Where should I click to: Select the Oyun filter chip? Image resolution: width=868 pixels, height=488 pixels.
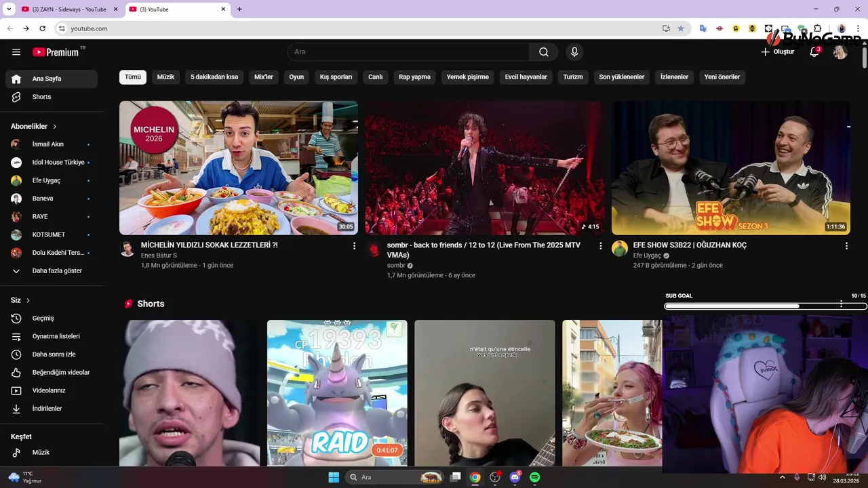click(296, 77)
